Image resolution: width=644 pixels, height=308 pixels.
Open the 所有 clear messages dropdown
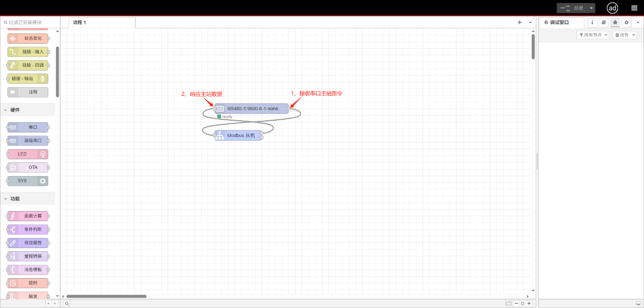[624, 35]
